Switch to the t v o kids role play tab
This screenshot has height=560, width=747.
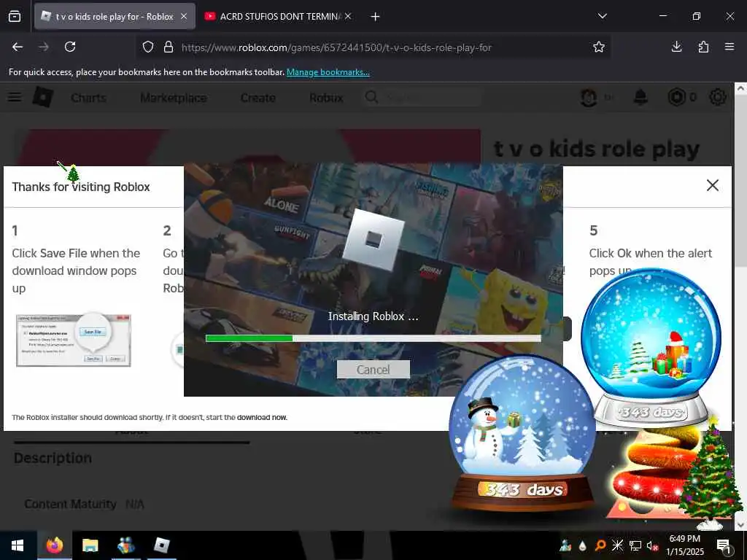[x=115, y=17]
